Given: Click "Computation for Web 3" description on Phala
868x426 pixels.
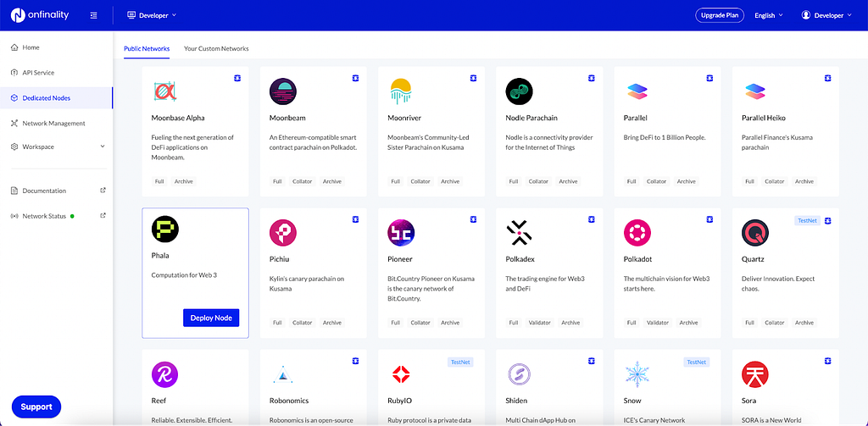Looking at the screenshot, I should pos(184,275).
